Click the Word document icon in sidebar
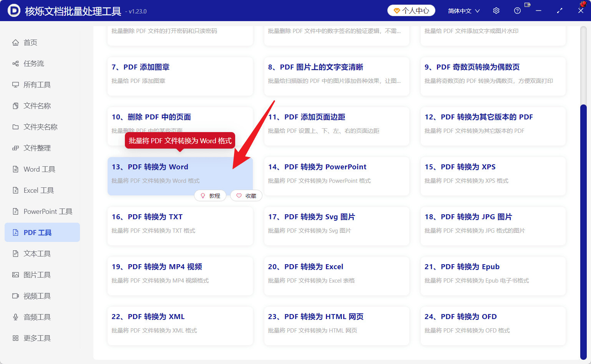 point(15,169)
